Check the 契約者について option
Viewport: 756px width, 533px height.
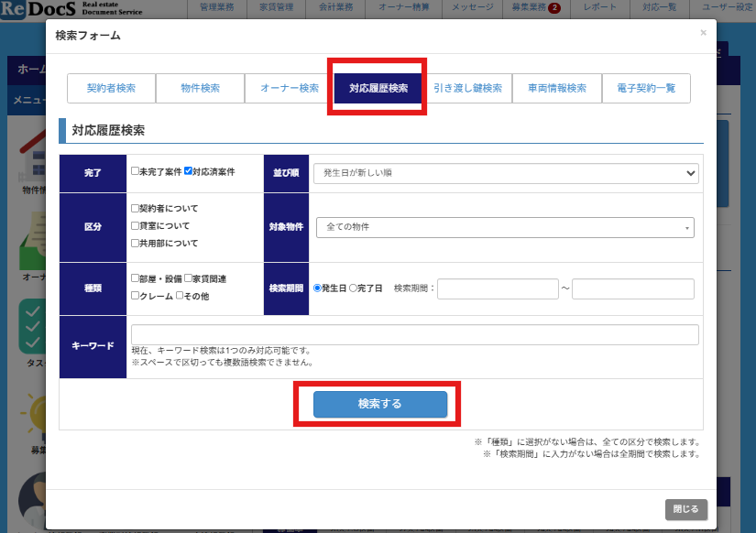pos(135,208)
